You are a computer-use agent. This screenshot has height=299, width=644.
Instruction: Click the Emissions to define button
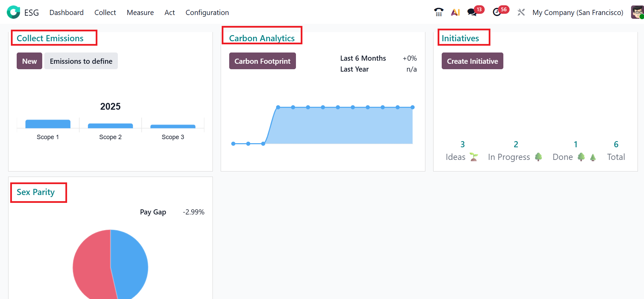point(81,61)
